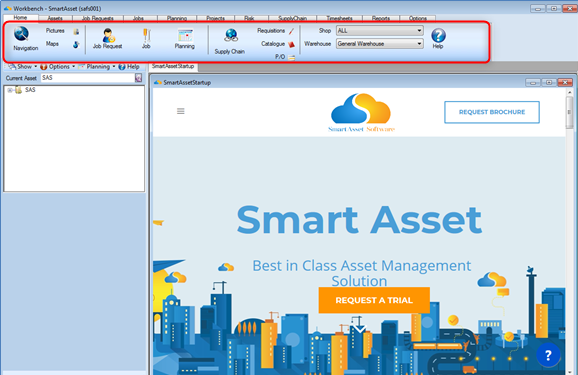Click the REQUEST A TRIAL button
Screen dimensions: 578x375
coord(374,300)
